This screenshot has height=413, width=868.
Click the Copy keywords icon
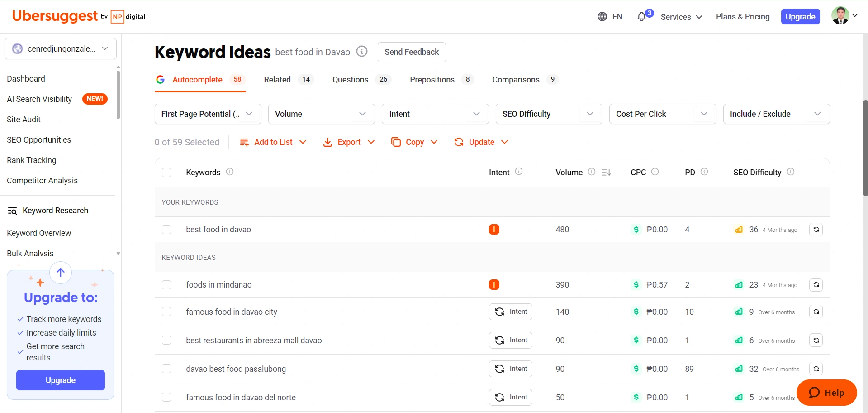[395, 142]
